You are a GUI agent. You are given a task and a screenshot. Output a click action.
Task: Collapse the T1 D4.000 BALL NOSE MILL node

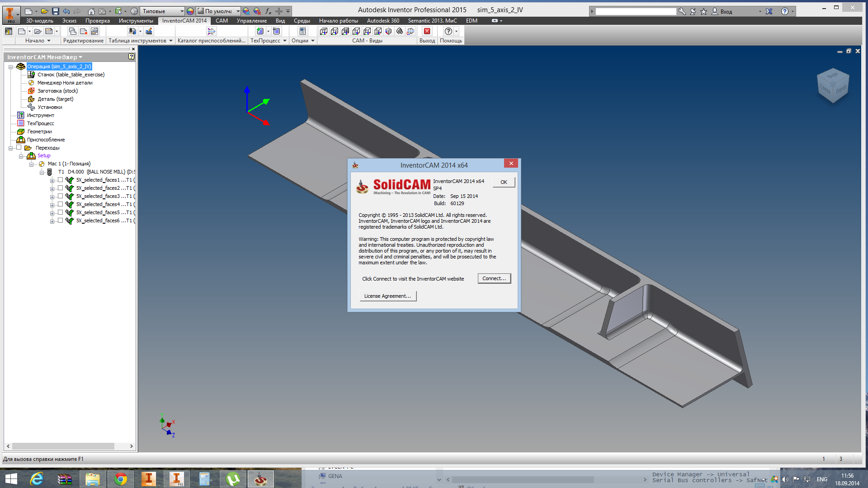point(42,173)
